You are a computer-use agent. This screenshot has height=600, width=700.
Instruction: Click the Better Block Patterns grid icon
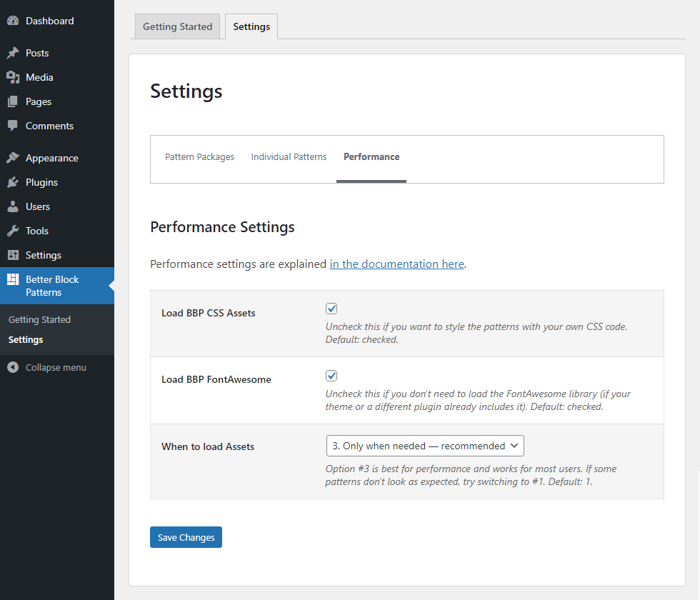(13, 279)
